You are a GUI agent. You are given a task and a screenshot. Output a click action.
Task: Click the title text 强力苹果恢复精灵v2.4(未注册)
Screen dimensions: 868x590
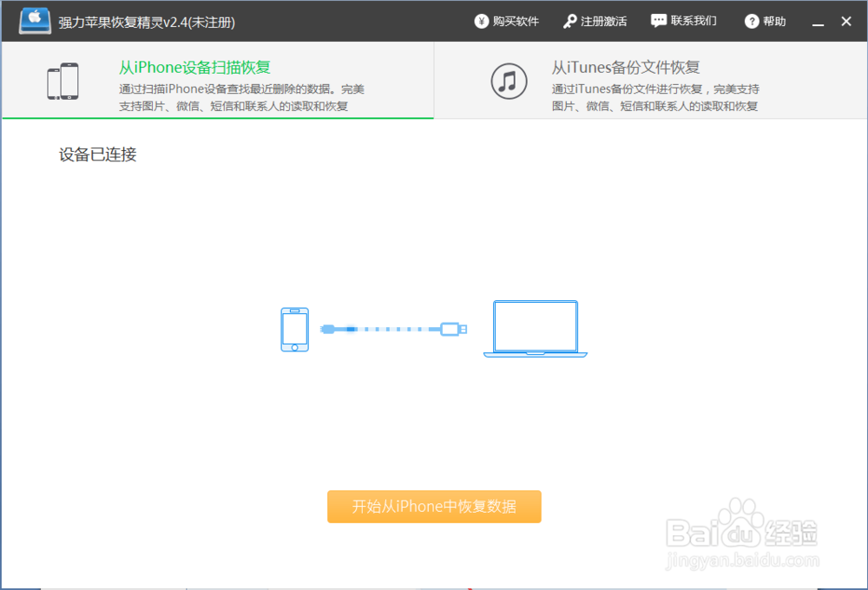[147, 23]
